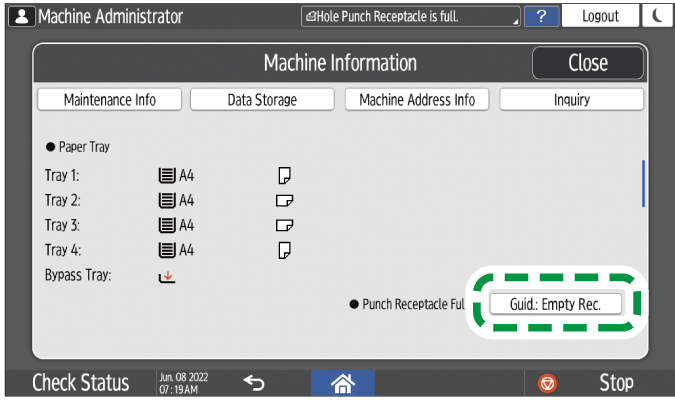Select Tray 1 paper stack icon
675x400 pixels.
166,176
